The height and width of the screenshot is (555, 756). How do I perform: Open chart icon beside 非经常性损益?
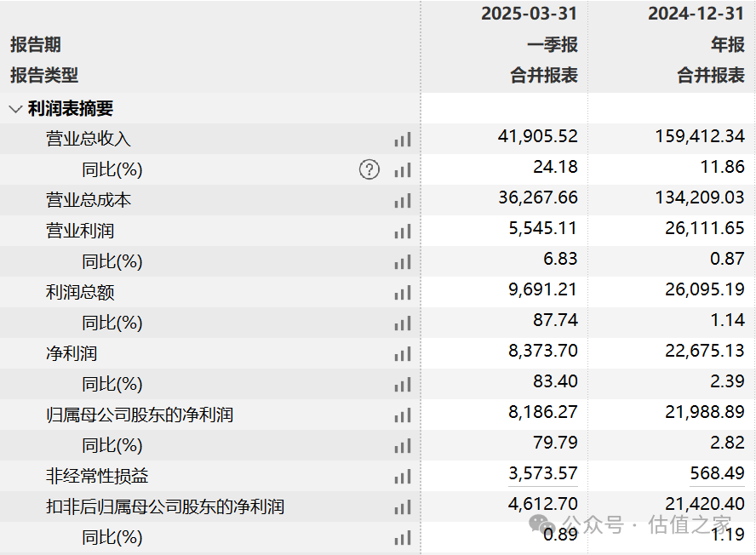(x=402, y=477)
